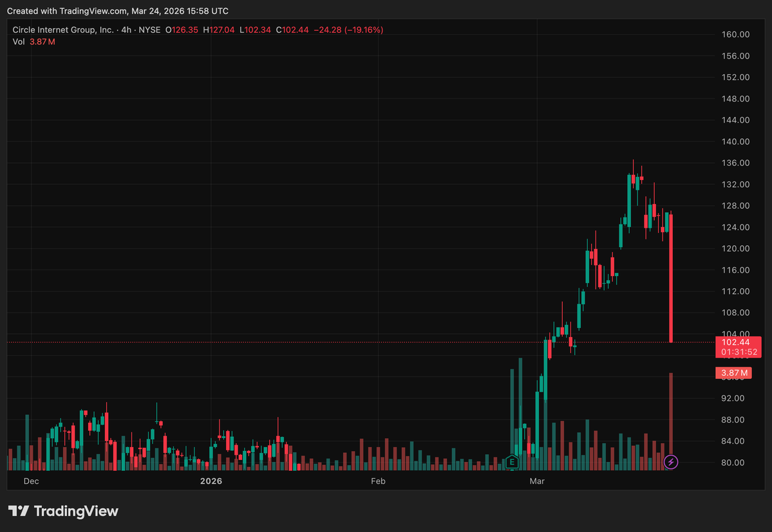The height and width of the screenshot is (532, 772).
Task: Click the close value C102.44
Action: click(292, 30)
